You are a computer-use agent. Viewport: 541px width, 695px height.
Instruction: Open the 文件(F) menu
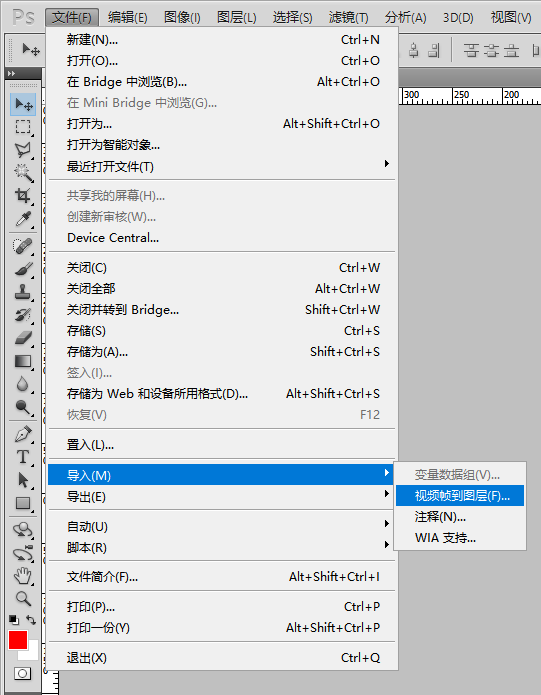click(72, 17)
